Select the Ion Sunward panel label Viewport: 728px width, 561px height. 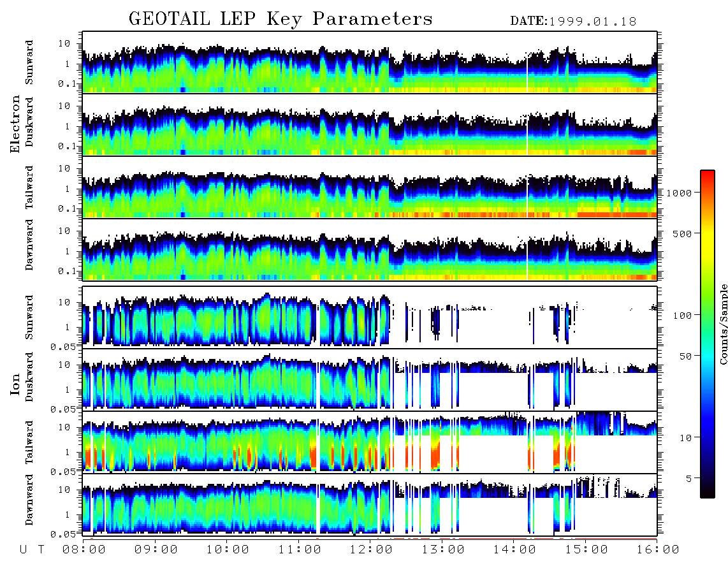(29, 317)
